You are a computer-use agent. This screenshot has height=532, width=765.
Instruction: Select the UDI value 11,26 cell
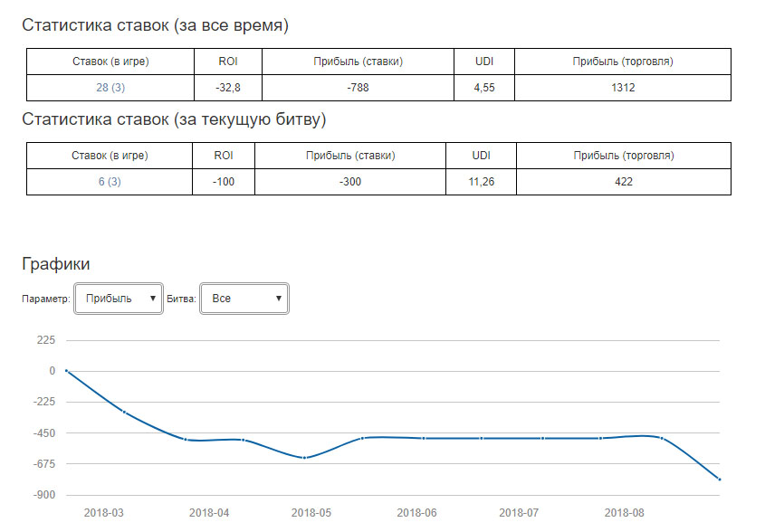coord(481,182)
